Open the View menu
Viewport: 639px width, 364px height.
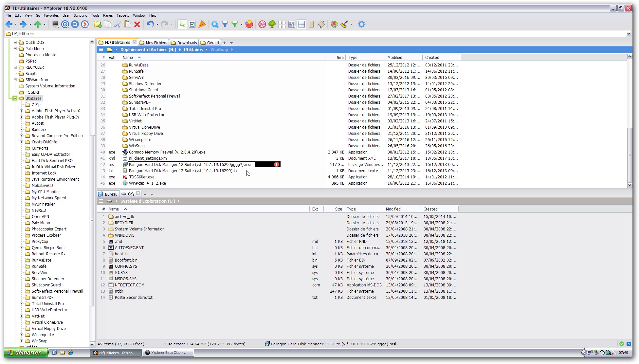pos(27,15)
